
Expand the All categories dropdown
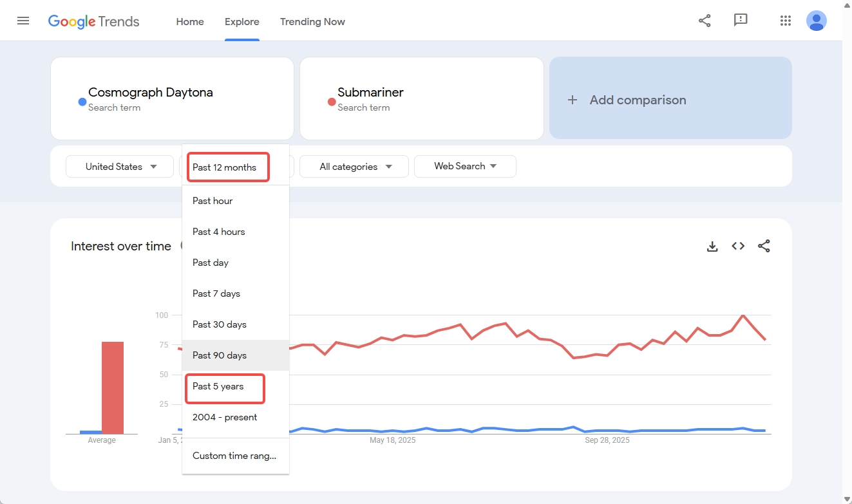pyautogui.click(x=355, y=167)
